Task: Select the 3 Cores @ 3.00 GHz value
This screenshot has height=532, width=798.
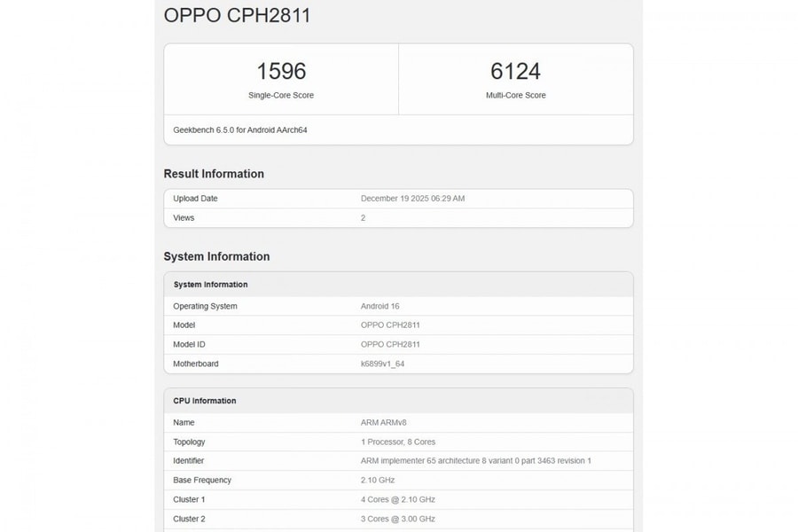Action: [398, 519]
